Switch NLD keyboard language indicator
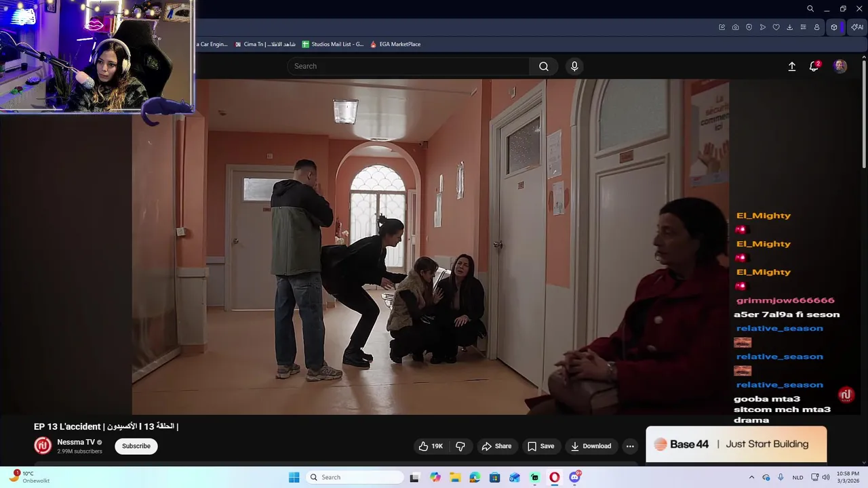 (x=798, y=477)
